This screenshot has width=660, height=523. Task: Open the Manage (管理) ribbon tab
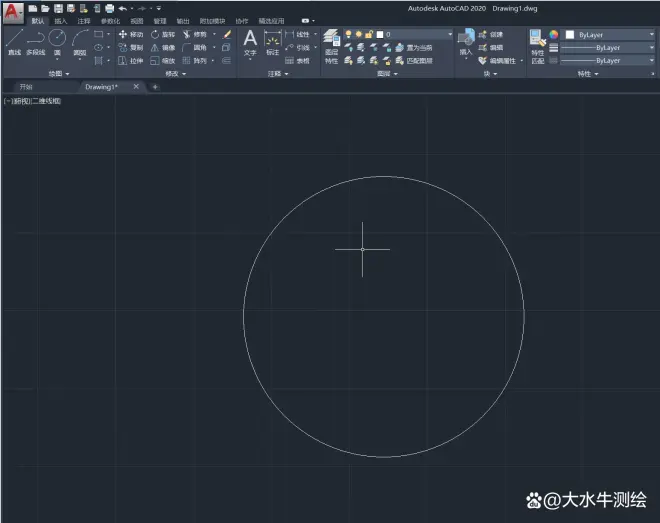pos(160,21)
